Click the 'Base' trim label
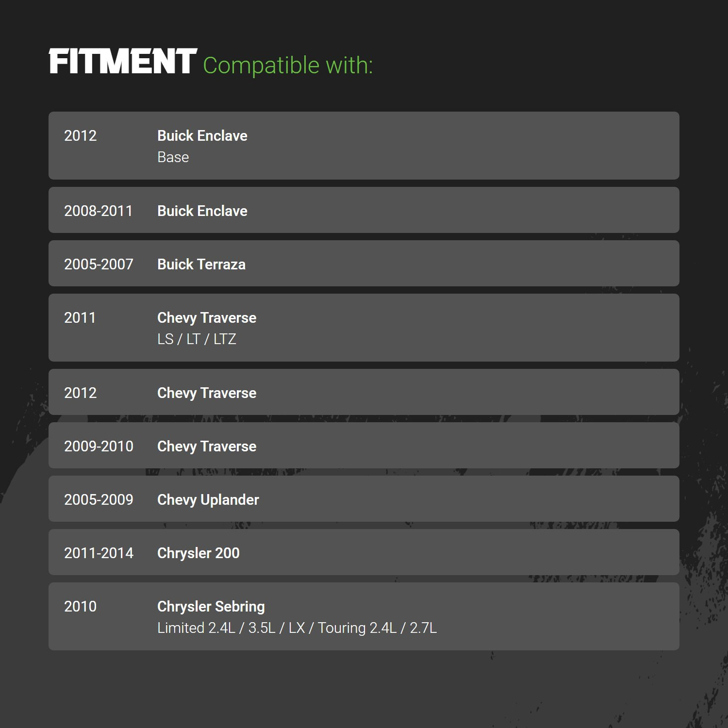728x728 pixels. pos(173,157)
